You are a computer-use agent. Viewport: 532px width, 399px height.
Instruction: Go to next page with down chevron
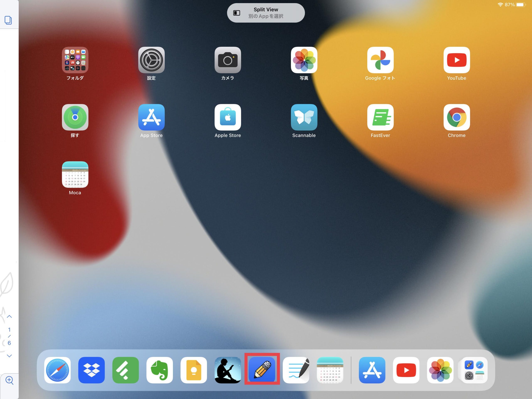(9, 356)
